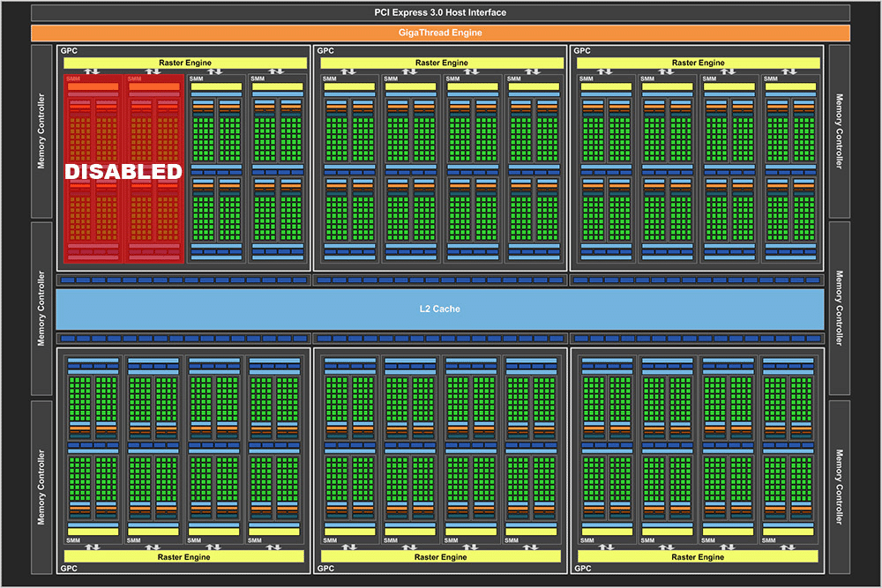Screen dimensions: 882x588
Task: Click the SMM label on the leftmost disabled unit
Action: tap(72, 79)
